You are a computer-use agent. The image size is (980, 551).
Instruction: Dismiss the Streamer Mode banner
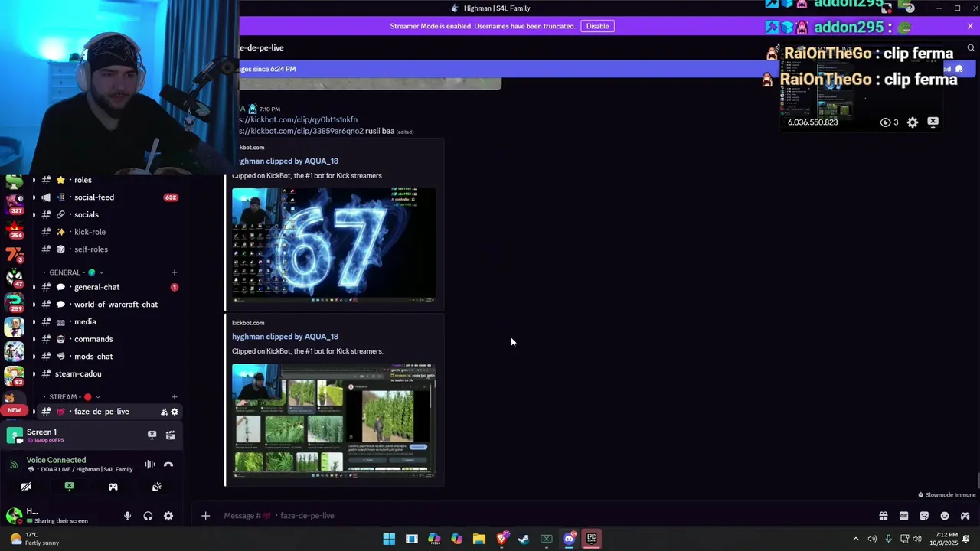point(970,26)
